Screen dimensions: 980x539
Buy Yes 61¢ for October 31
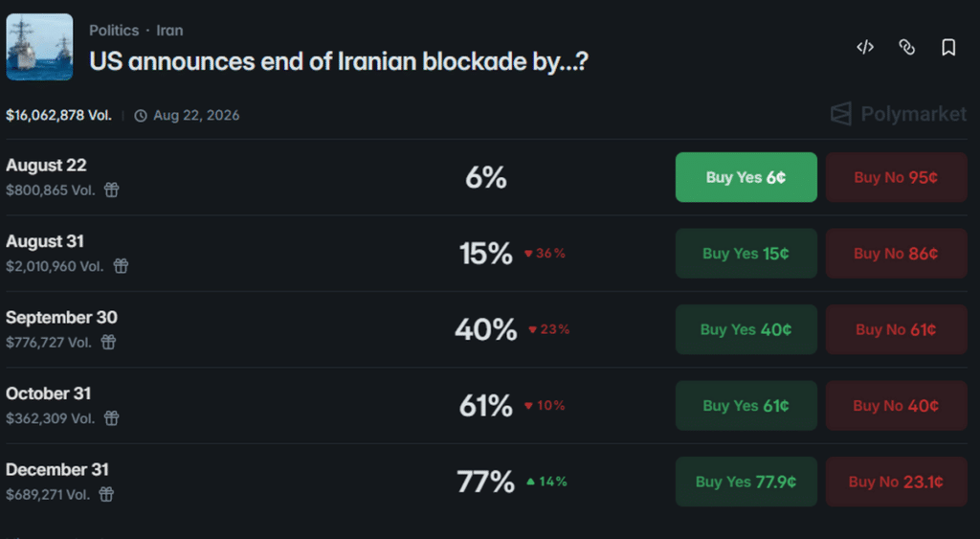pyautogui.click(x=746, y=406)
